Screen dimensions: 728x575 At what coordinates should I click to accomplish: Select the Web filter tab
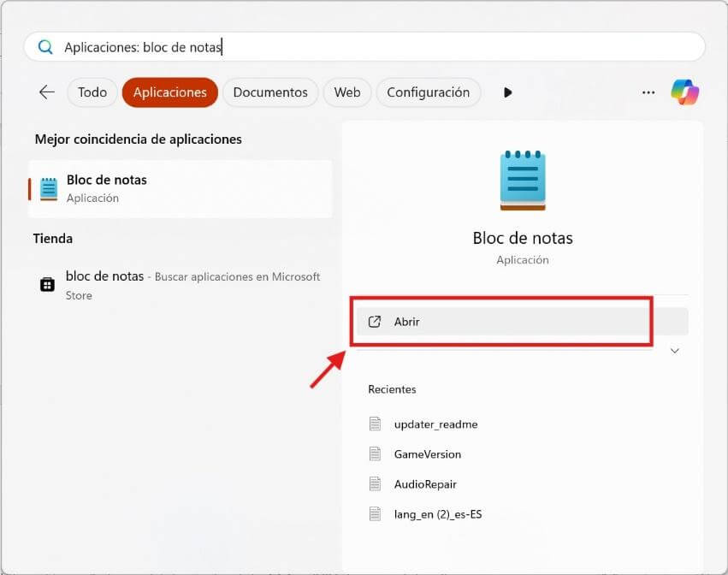click(x=346, y=92)
